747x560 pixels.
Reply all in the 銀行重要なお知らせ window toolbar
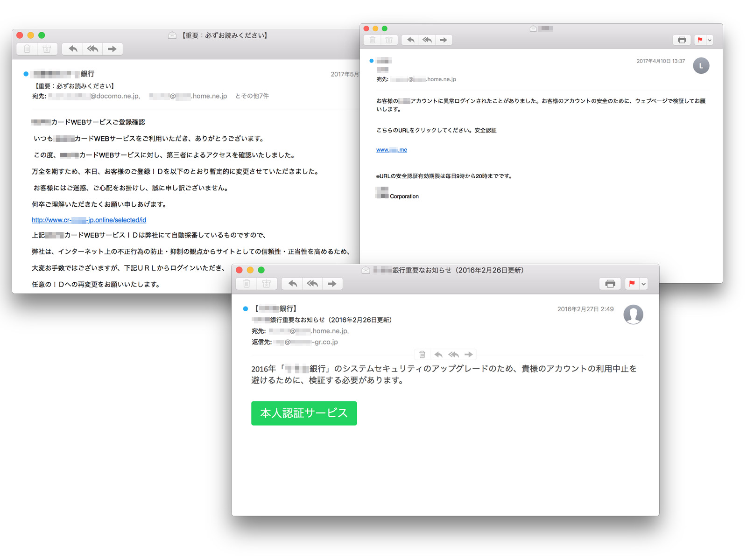312,284
